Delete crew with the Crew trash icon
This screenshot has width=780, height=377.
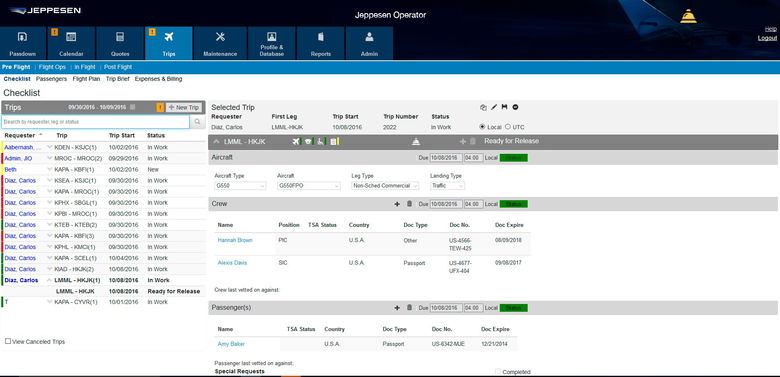point(409,204)
